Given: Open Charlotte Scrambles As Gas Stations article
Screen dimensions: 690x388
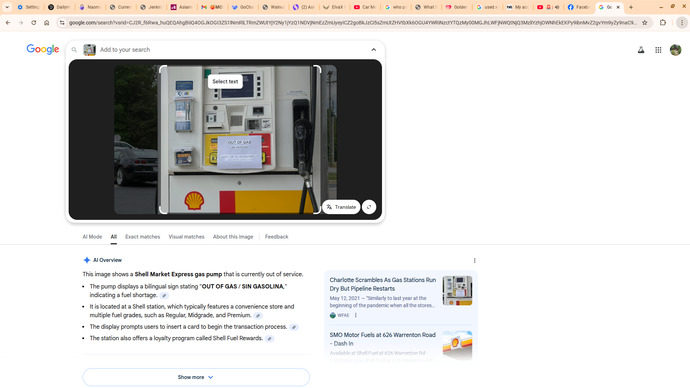Looking at the screenshot, I should pos(383,284).
